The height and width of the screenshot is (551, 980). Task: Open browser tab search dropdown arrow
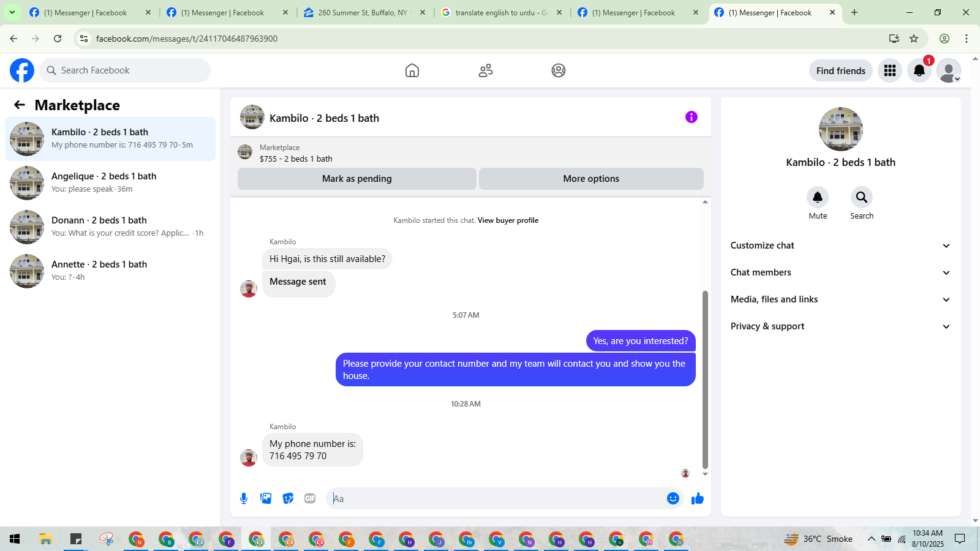pos(12,12)
